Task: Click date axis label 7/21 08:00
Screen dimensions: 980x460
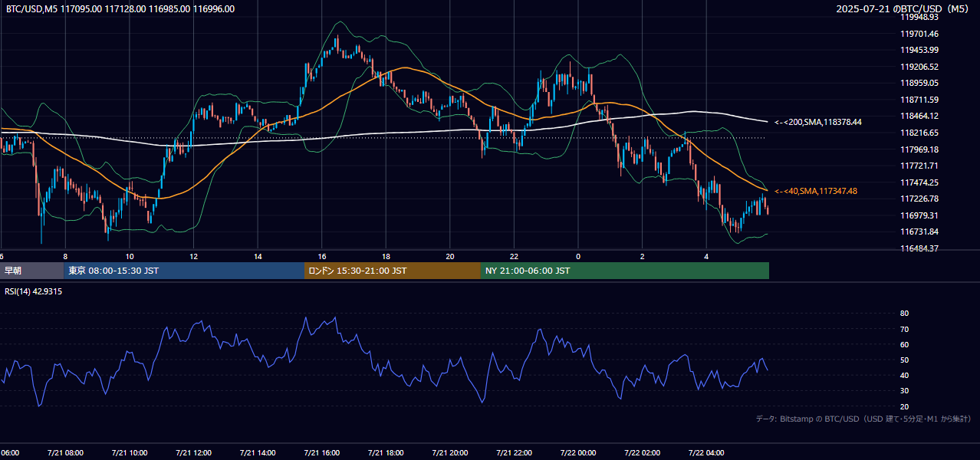Action: [x=65, y=452]
